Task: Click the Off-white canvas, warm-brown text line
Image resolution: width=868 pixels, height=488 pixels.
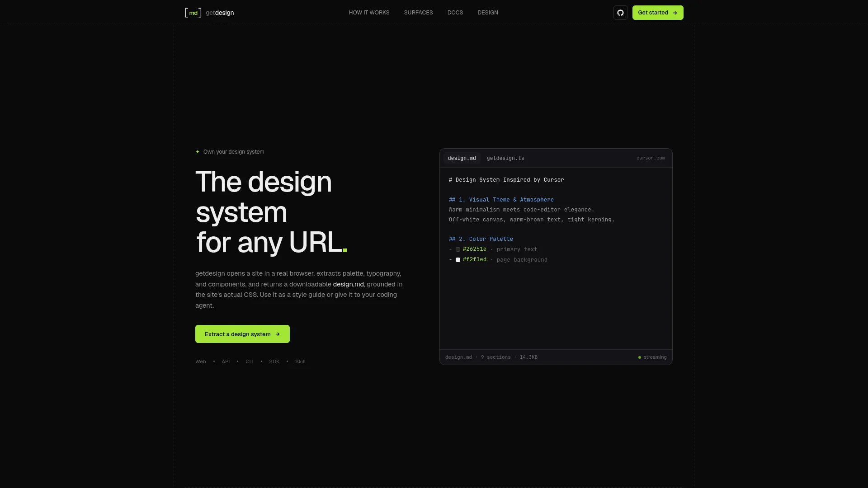Action: click(x=532, y=220)
